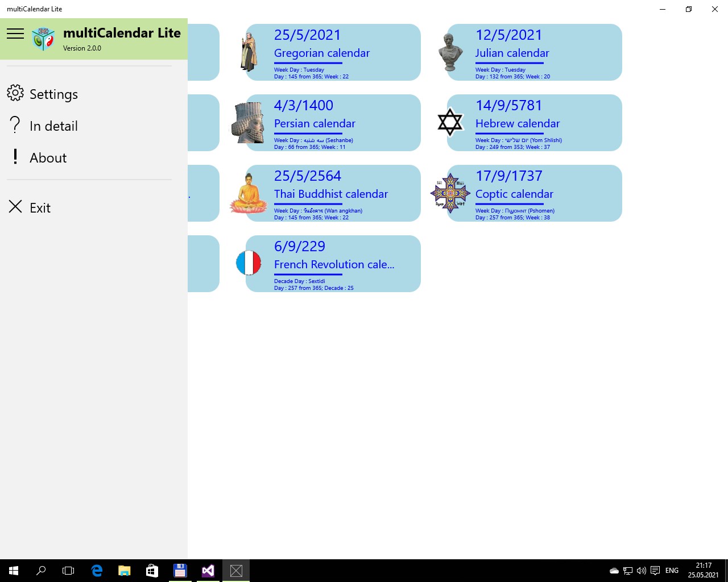
Task: Open the Thai Buddhist calendar link
Action: pos(330,194)
